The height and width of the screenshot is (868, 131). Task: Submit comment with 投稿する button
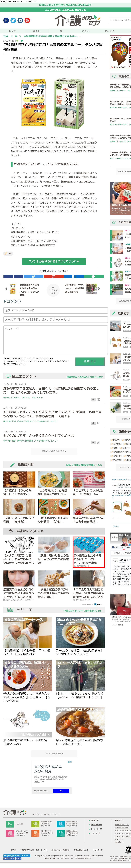90,361
